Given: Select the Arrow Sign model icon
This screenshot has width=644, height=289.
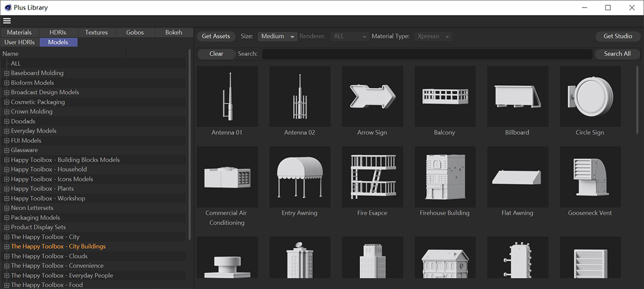Looking at the screenshot, I should 372,97.
